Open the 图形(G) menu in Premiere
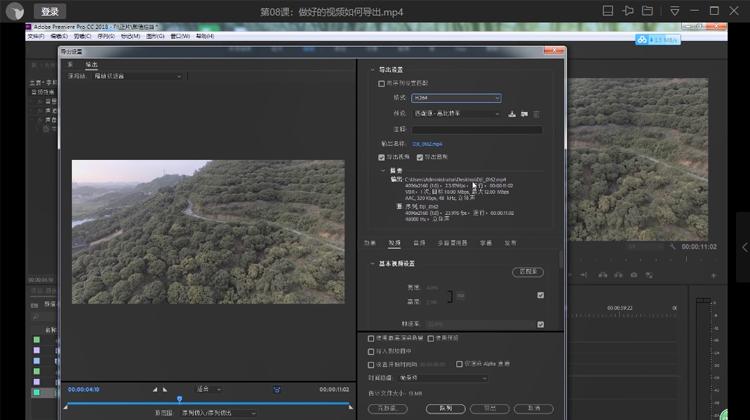This screenshot has width=750, height=420. tap(155, 36)
